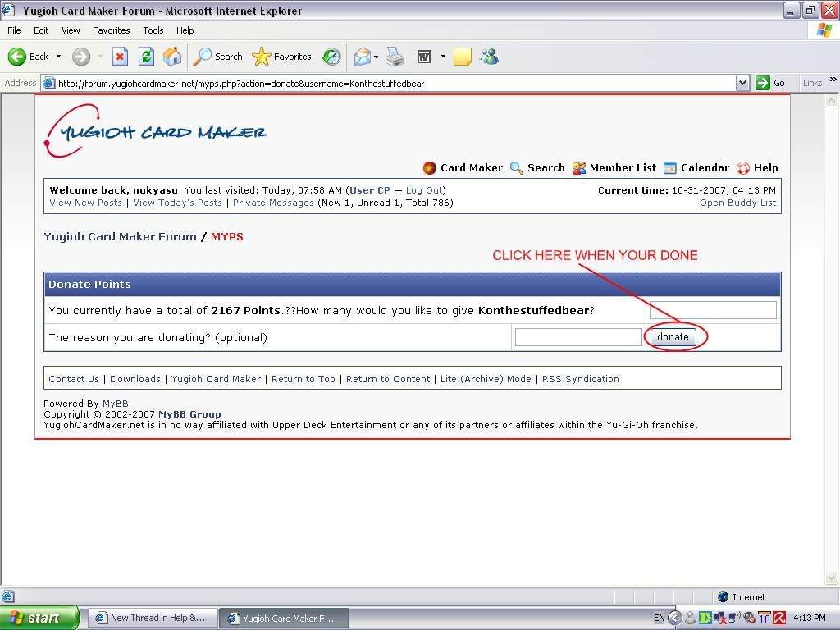Click the Log Out link
The width and height of the screenshot is (840, 630).
(x=424, y=189)
